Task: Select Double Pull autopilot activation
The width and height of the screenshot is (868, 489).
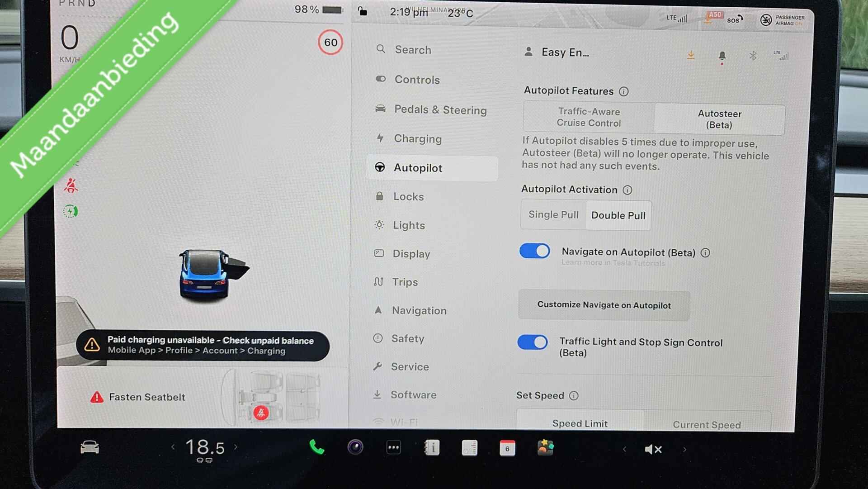Action: coord(617,215)
